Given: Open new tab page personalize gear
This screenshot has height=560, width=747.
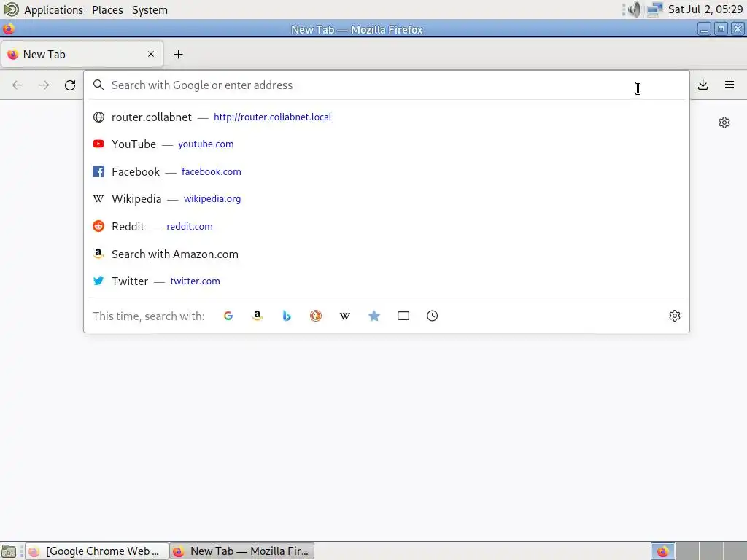Looking at the screenshot, I should tap(724, 122).
